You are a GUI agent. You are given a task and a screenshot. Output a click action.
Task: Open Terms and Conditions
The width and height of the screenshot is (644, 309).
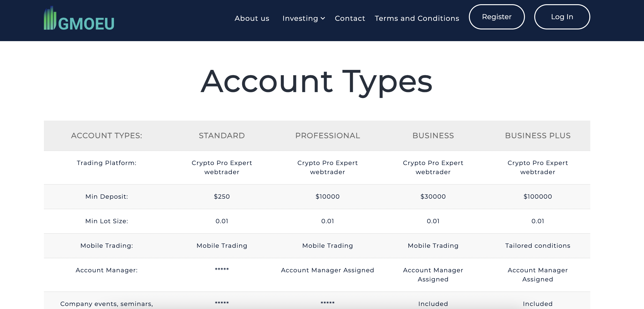[417, 18]
